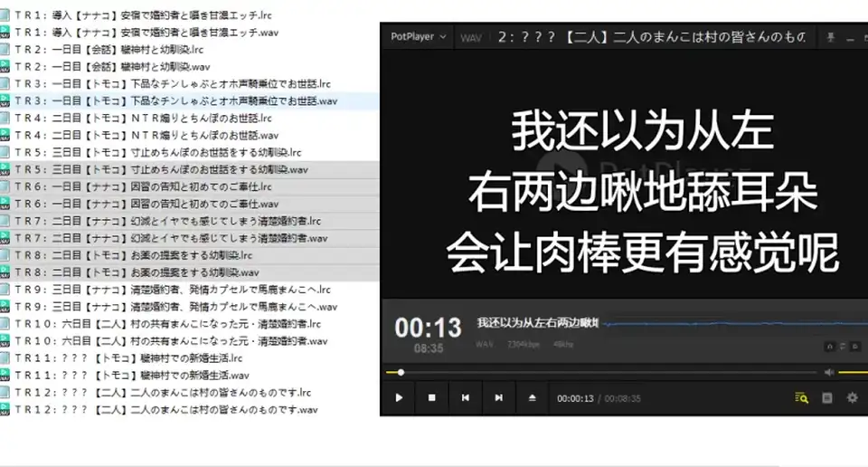Select the TR4 .lrc file name
This screenshot has width=868, height=467.
click(144, 118)
